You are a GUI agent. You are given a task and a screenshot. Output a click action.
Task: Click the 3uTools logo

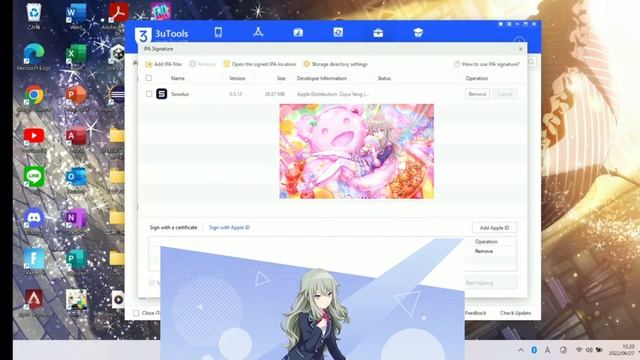pos(162,34)
